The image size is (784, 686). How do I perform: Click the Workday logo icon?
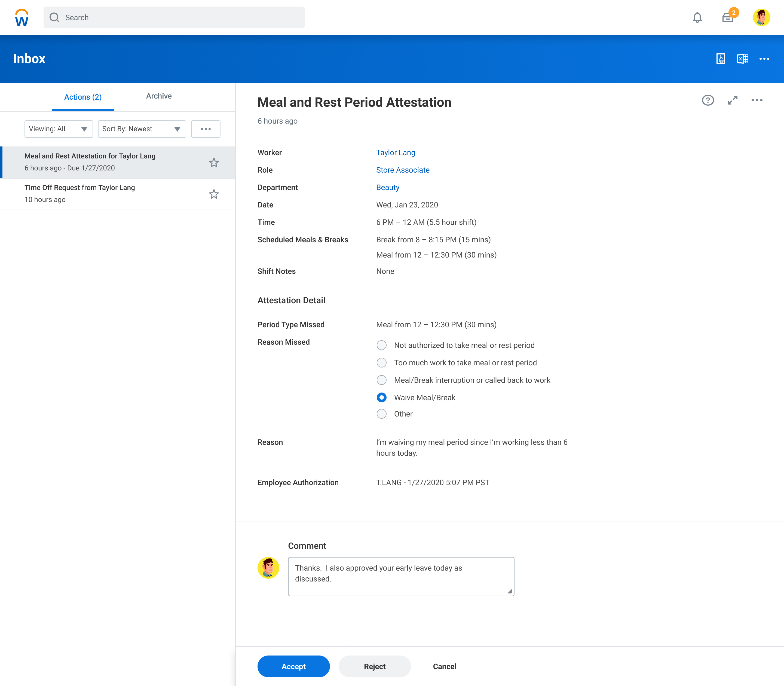coord(22,18)
